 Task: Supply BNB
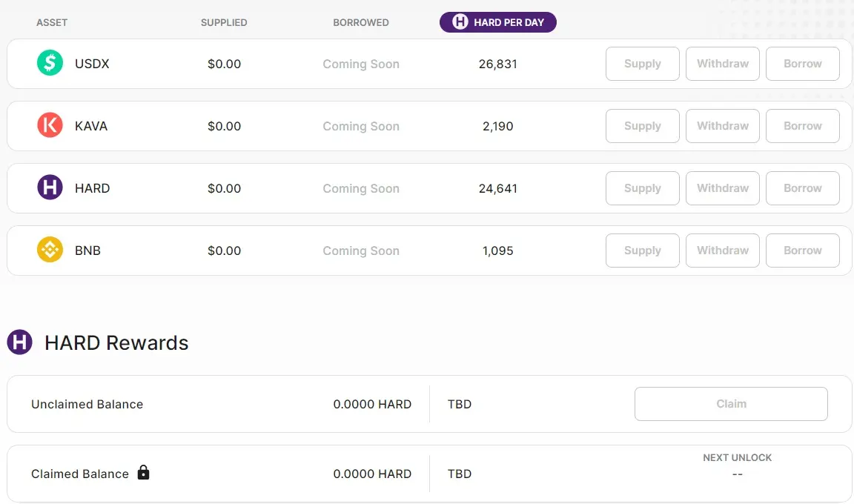pyautogui.click(x=643, y=251)
